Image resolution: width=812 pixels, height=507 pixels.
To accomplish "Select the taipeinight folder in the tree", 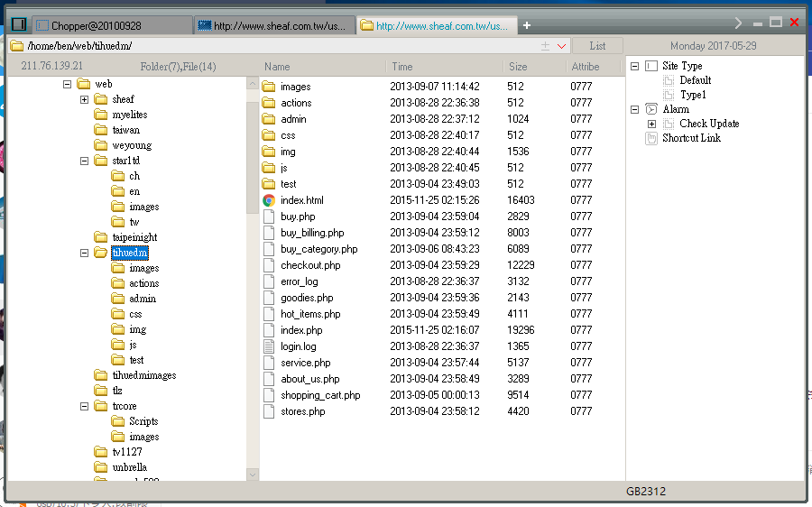I will 134,237.
